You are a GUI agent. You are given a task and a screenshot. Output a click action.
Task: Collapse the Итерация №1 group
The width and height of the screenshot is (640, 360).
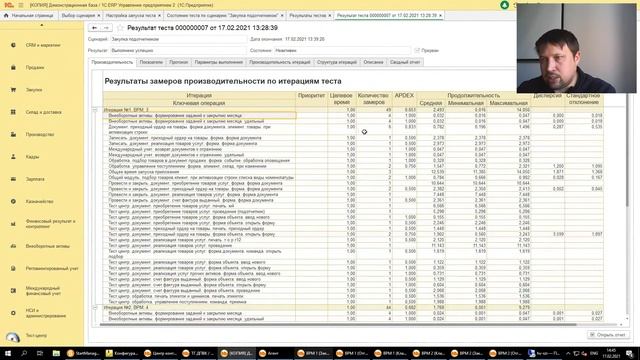pyautogui.click(x=95, y=110)
